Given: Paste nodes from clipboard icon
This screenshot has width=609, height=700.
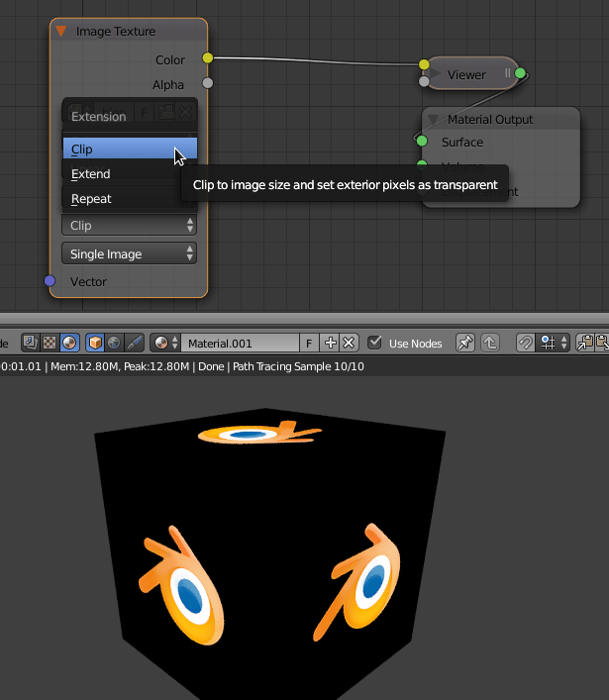Looking at the screenshot, I should [x=602, y=343].
